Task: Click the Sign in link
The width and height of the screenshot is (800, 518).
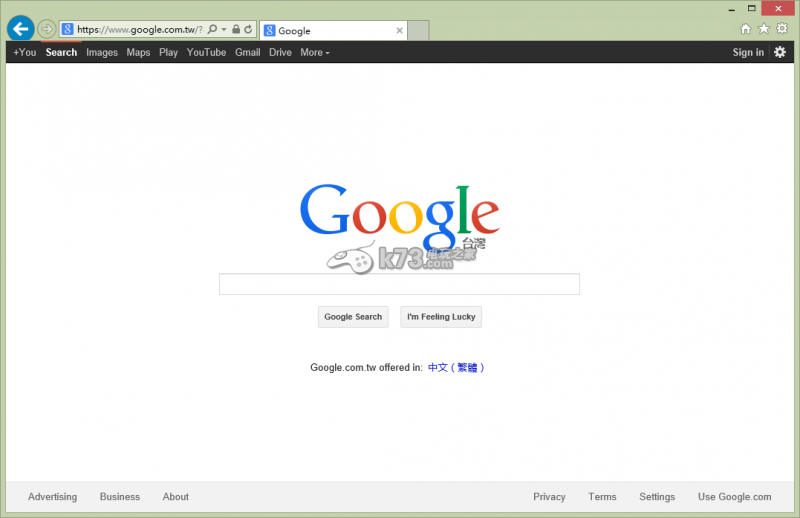Action: [748, 52]
